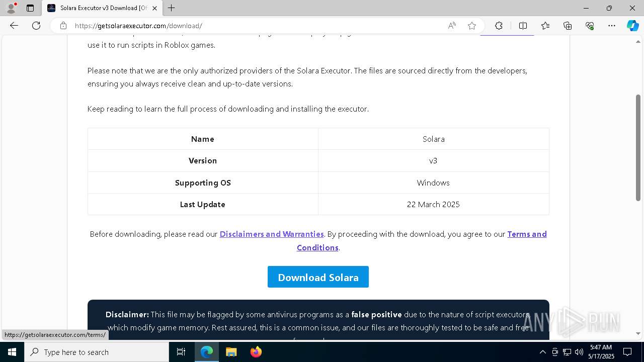Open Disclaimers and Warranties link
This screenshot has height=362, width=644.
pos(272,234)
